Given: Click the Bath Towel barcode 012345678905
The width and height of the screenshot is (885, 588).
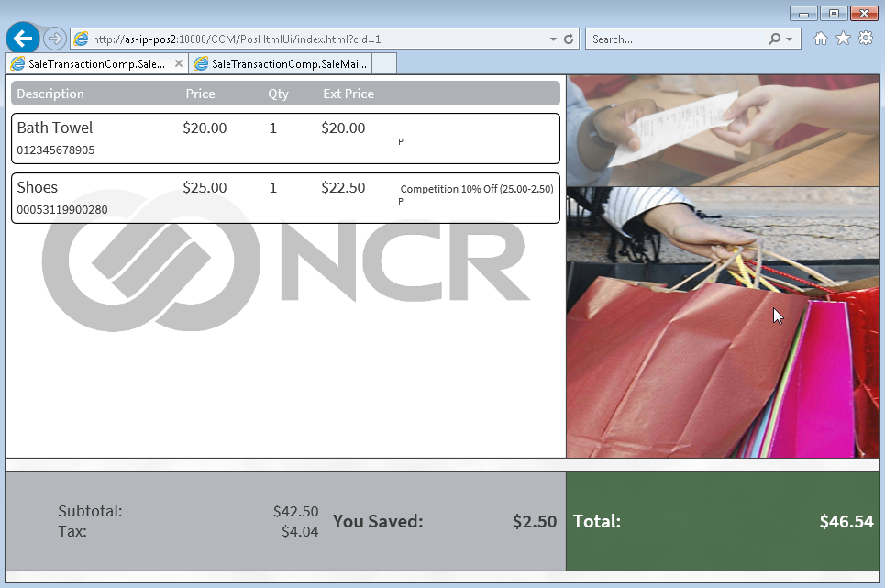Looking at the screenshot, I should [56, 150].
